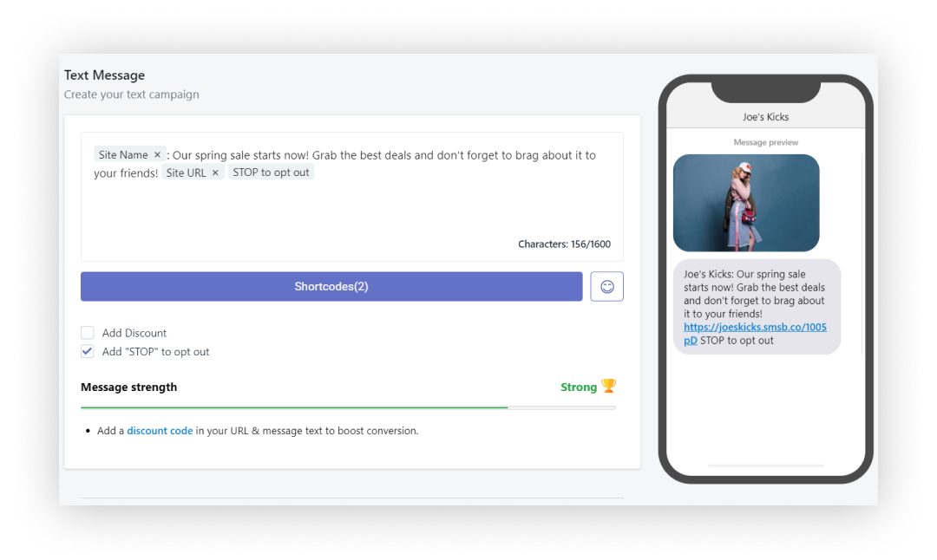Image resolution: width=937 pixels, height=560 pixels.
Task: Click the Site URL shortcode chip
Action: 186,173
